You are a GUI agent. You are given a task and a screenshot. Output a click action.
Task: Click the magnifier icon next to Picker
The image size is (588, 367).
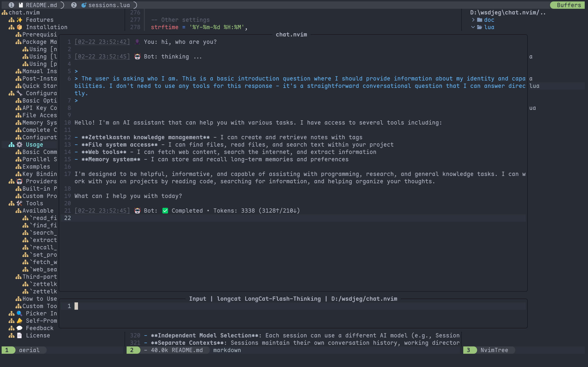tap(19, 313)
